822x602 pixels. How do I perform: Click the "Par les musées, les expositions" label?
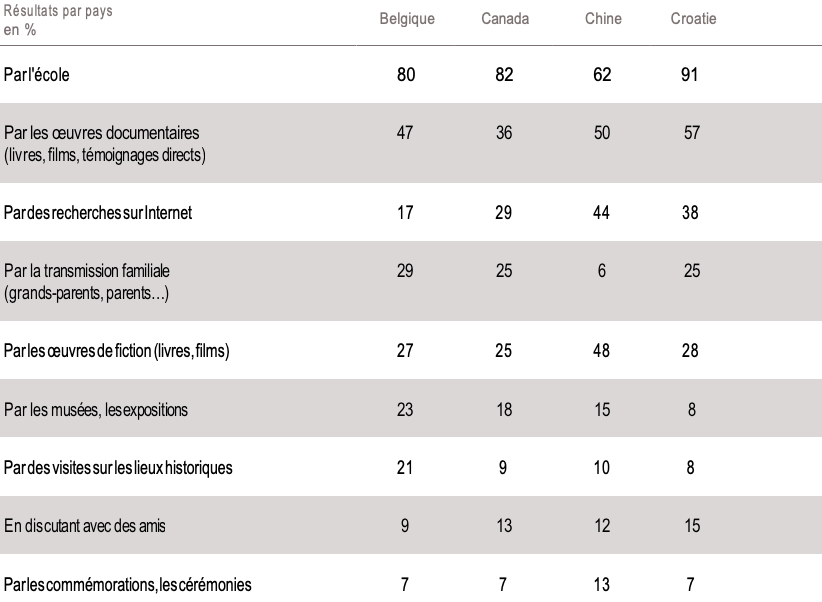95,408
